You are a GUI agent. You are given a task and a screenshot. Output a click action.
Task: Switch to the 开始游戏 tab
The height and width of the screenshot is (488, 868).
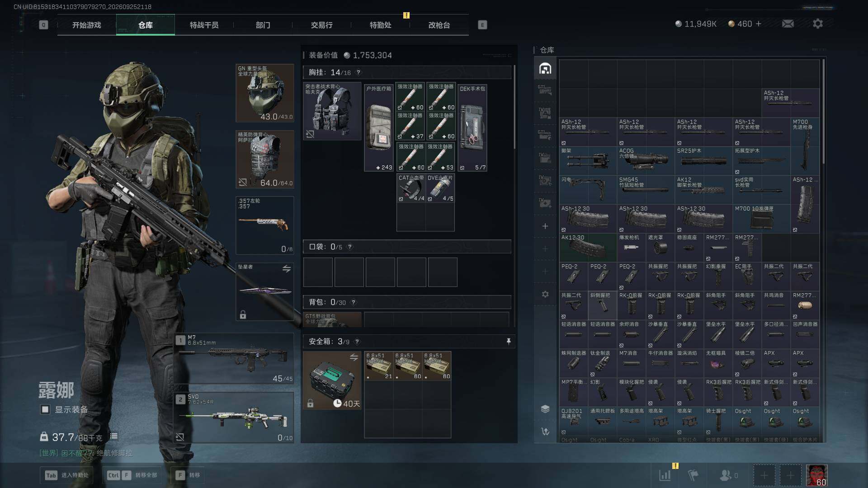[x=87, y=25]
